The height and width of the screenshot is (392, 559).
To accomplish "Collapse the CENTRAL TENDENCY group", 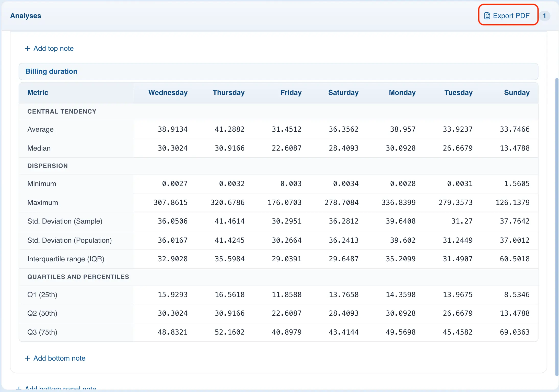I will click(62, 111).
